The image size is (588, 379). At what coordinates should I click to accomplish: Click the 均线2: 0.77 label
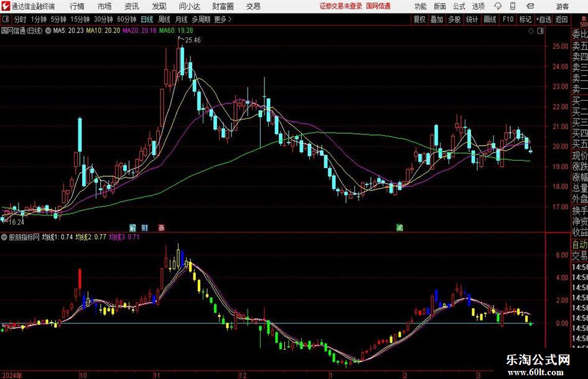point(91,237)
